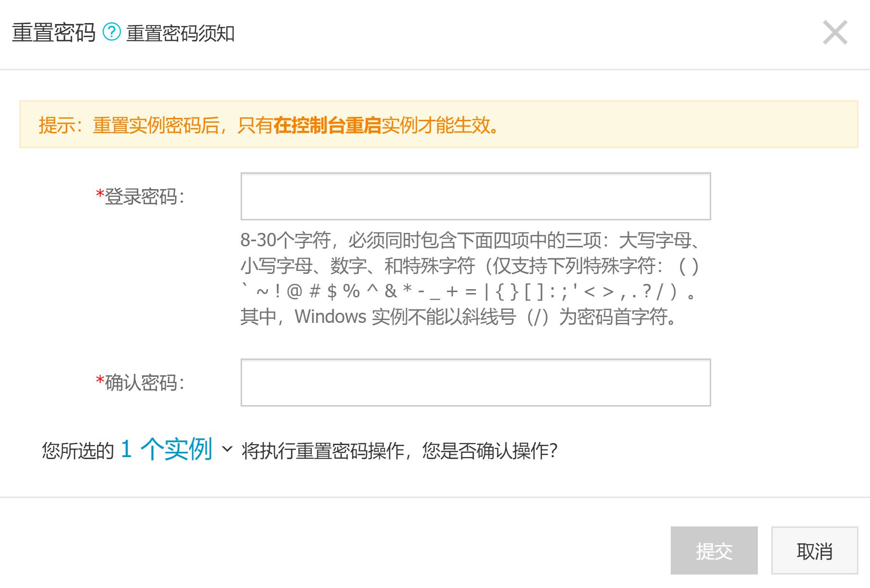
Task: Open the 重置密码须知 link
Action: [x=180, y=33]
